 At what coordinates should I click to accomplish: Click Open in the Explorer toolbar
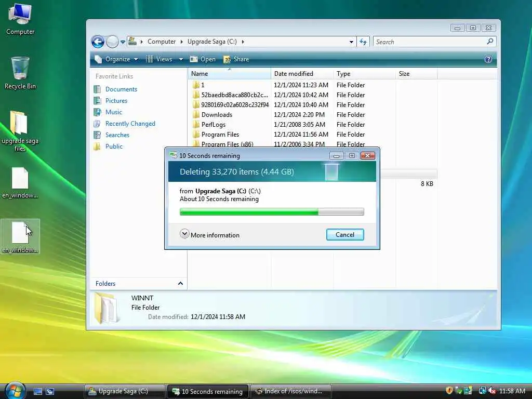point(203,59)
